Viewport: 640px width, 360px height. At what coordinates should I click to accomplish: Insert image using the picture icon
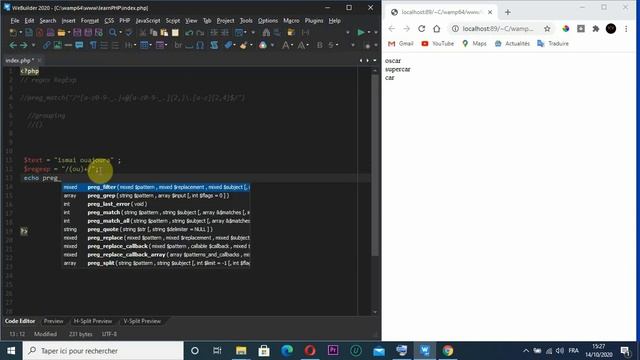58,45
